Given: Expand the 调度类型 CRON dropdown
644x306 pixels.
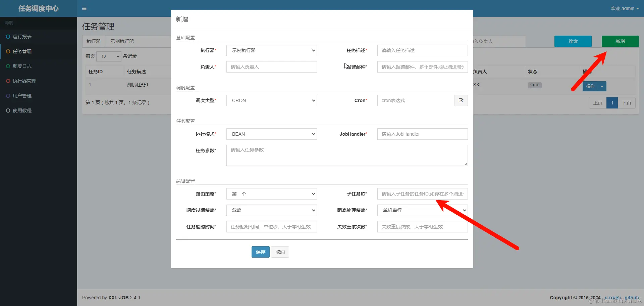Looking at the screenshot, I should pos(272,100).
